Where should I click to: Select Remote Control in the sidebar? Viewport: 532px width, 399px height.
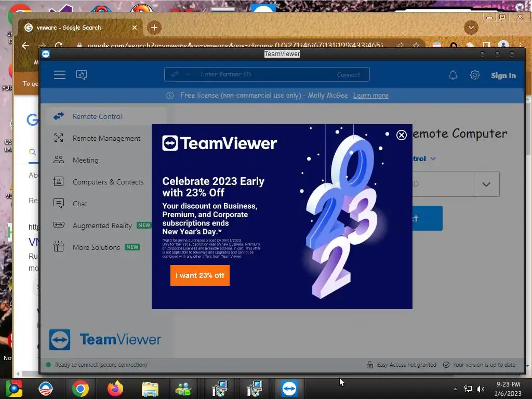pos(107,116)
